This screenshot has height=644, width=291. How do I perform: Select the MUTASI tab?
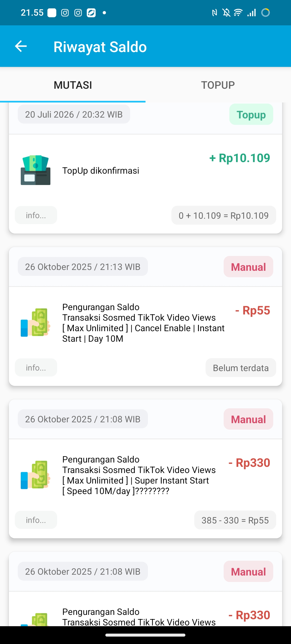(x=73, y=85)
